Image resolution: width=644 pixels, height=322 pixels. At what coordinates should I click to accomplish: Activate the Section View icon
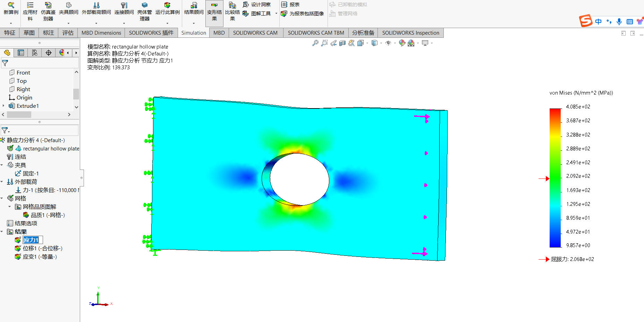point(342,43)
